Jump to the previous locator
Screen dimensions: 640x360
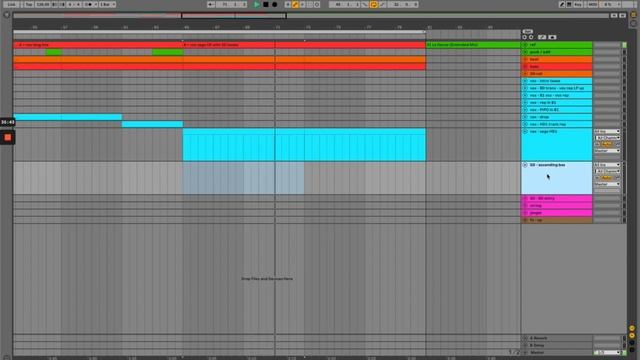tap(524, 37)
